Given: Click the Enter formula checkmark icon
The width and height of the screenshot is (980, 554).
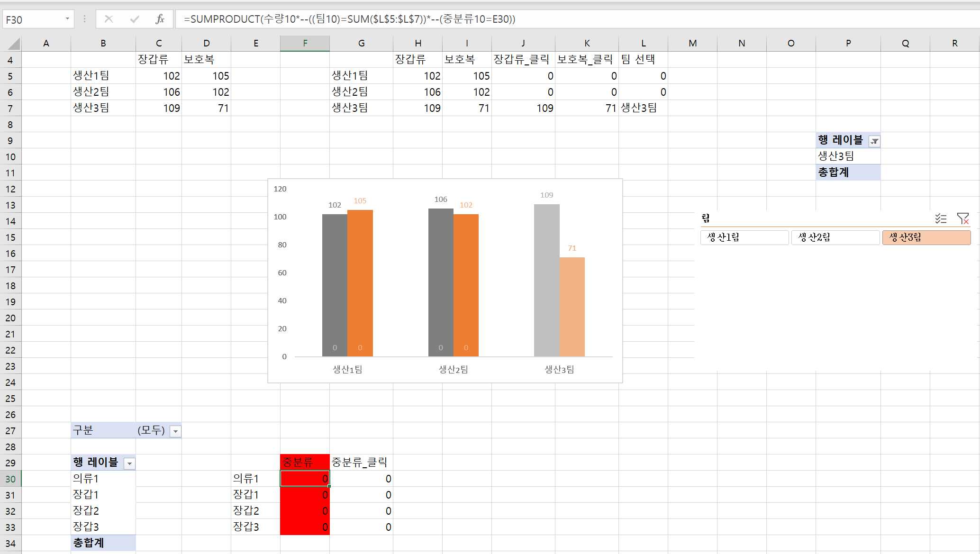Looking at the screenshot, I should point(135,19).
